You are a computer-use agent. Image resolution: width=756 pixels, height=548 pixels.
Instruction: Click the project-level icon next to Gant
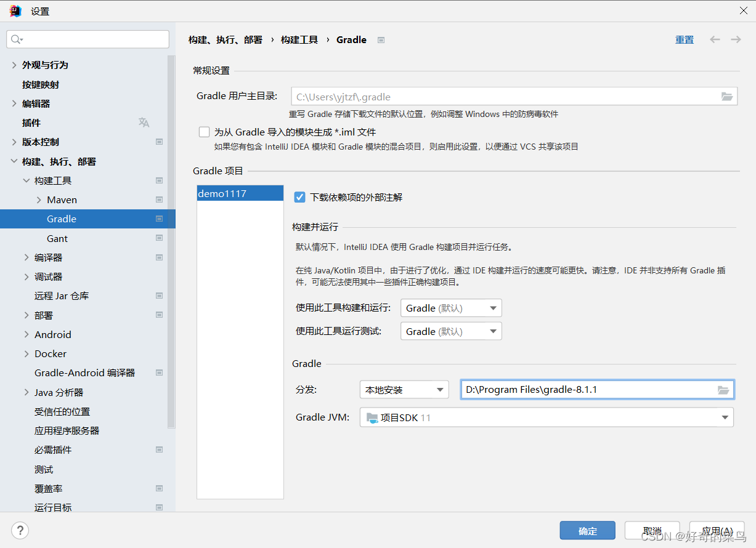click(159, 238)
